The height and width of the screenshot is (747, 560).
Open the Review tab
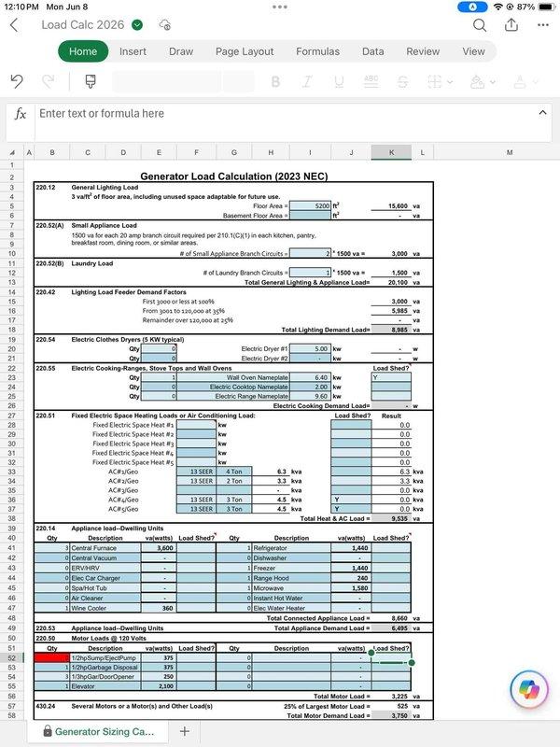[x=423, y=51]
